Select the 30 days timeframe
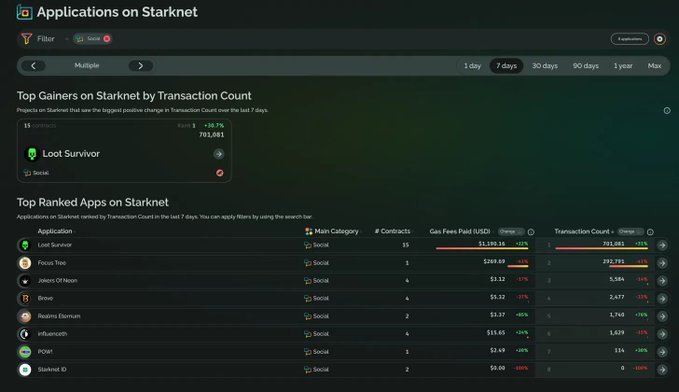679x392 pixels. (x=545, y=66)
